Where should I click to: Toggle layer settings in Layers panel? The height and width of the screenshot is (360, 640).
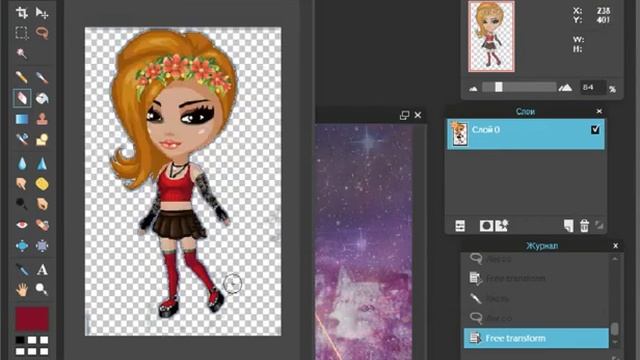[460, 226]
